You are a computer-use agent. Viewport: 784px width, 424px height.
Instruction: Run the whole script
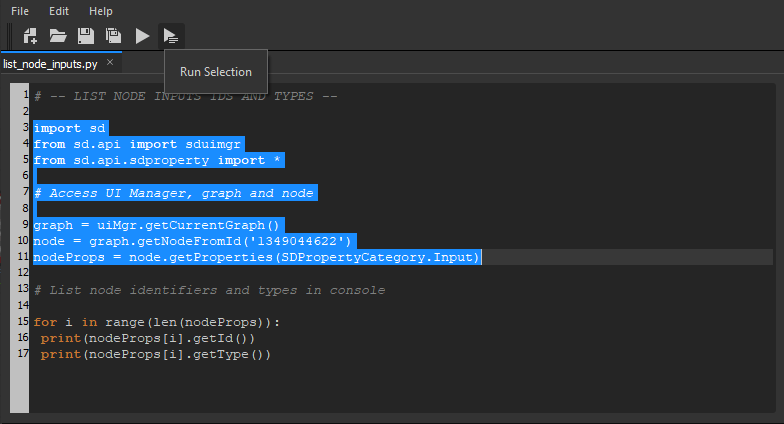tap(142, 36)
